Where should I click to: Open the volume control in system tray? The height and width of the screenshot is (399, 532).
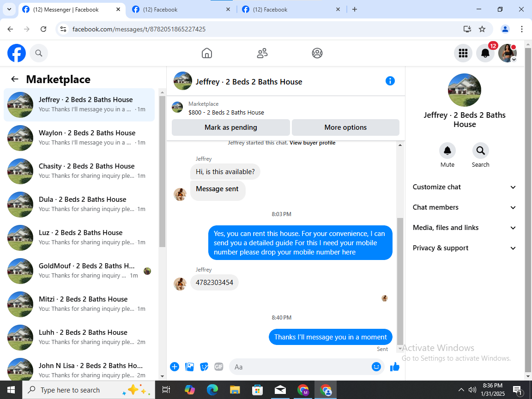pos(472,390)
